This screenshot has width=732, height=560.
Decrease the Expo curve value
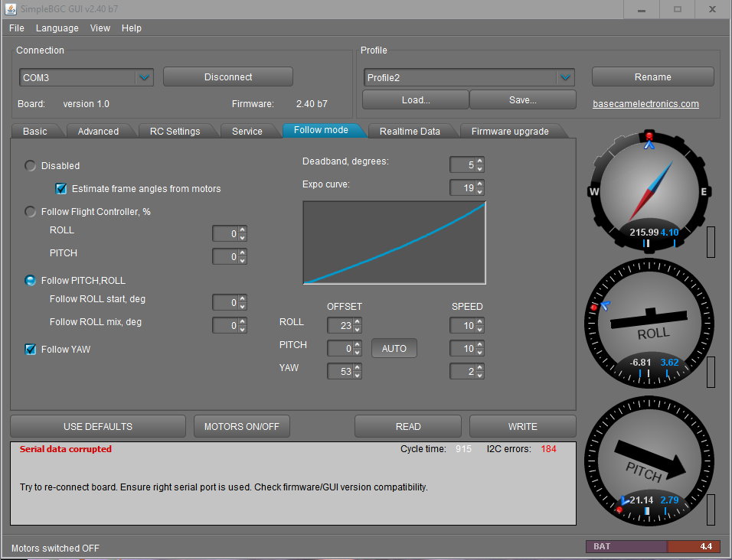pyautogui.click(x=479, y=191)
